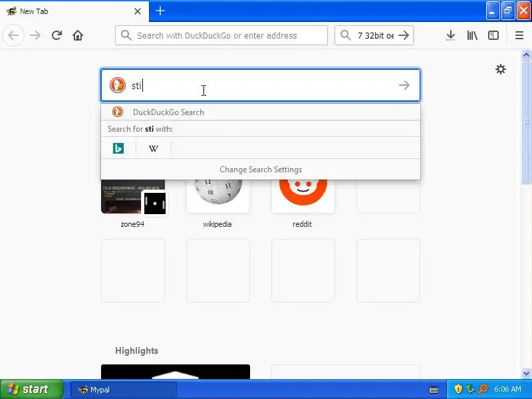The image size is (532, 399).
Task: Click the Search for sti with label
Action: point(140,129)
